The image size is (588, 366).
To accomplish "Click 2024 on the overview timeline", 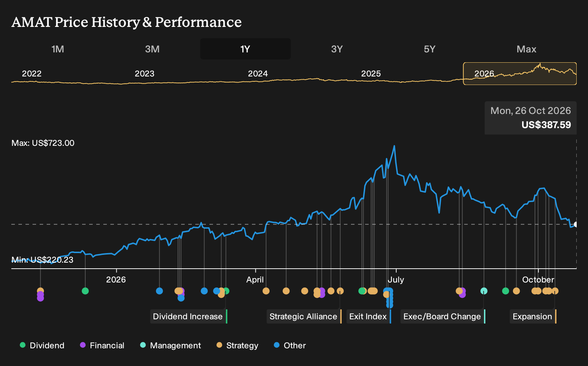I will pos(258,74).
